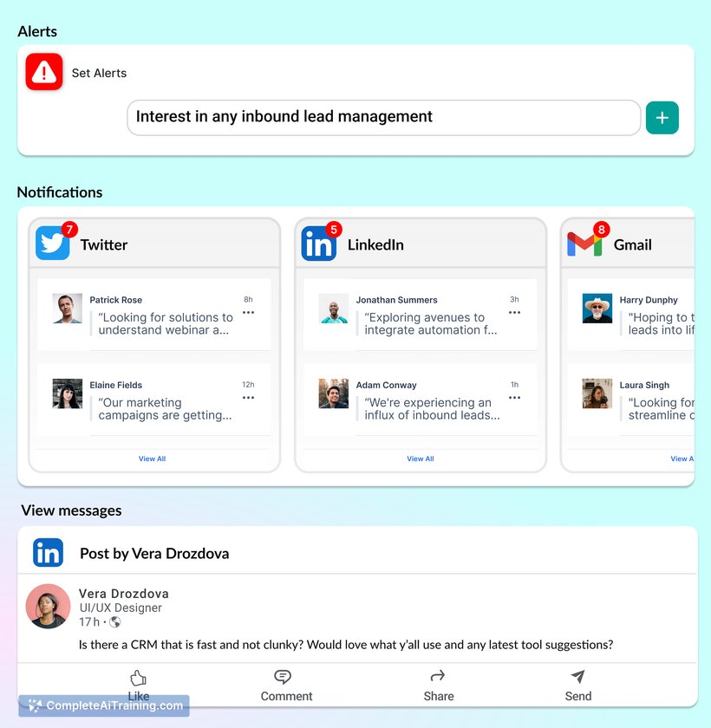711x728 pixels.
Task: Click the CRM question post text
Action: (346, 645)
